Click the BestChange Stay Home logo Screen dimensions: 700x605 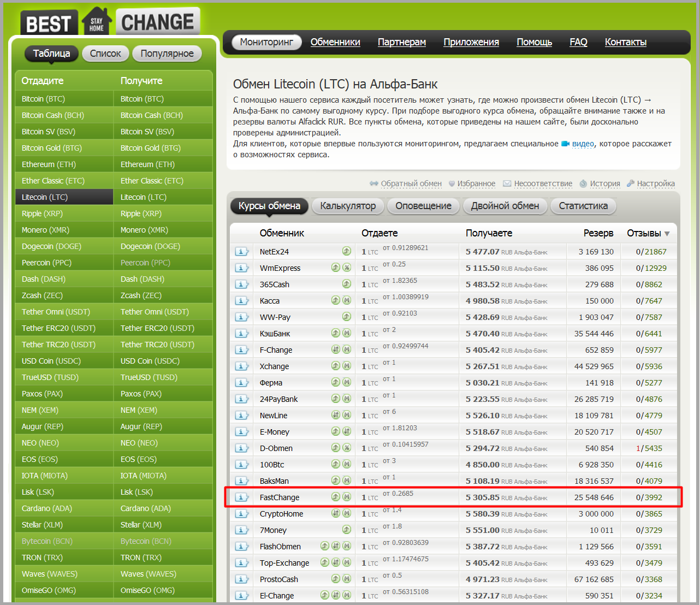tap(110, 21)
